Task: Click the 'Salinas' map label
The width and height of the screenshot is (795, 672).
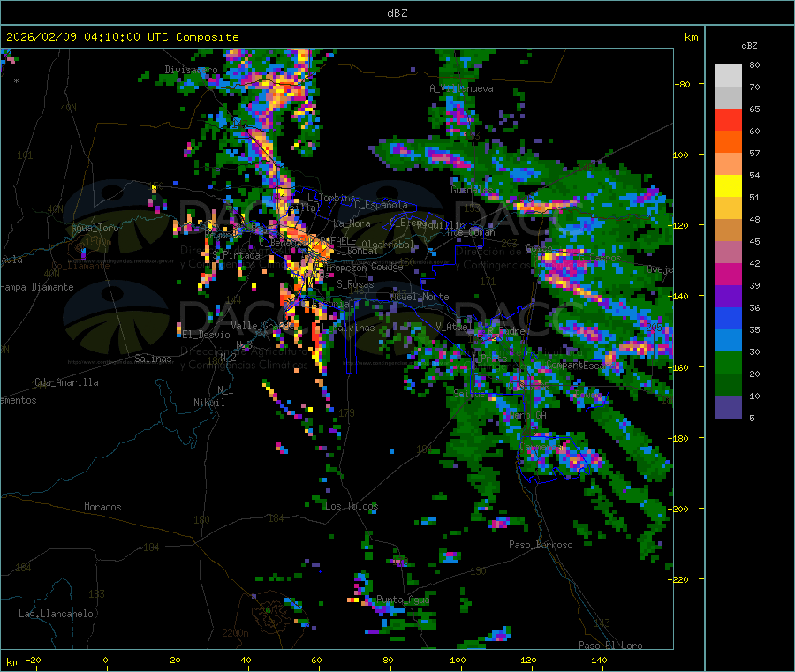Action: 153,359
